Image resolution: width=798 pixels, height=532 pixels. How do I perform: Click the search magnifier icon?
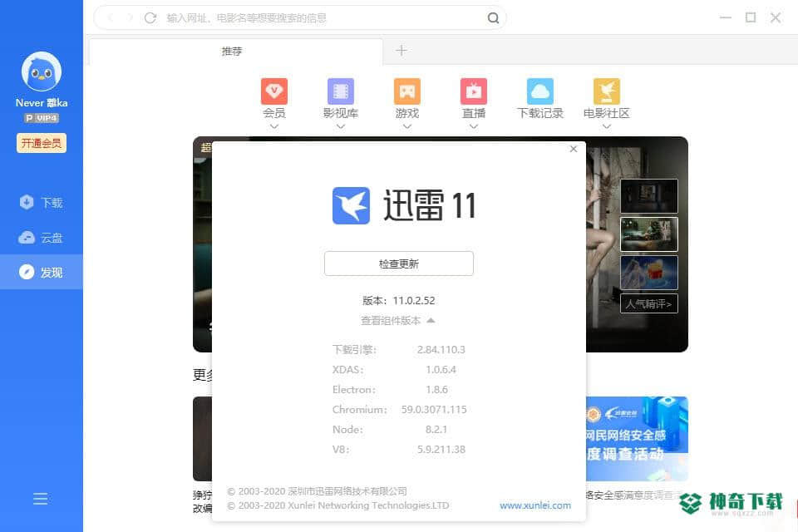click(x=493, y=17)
